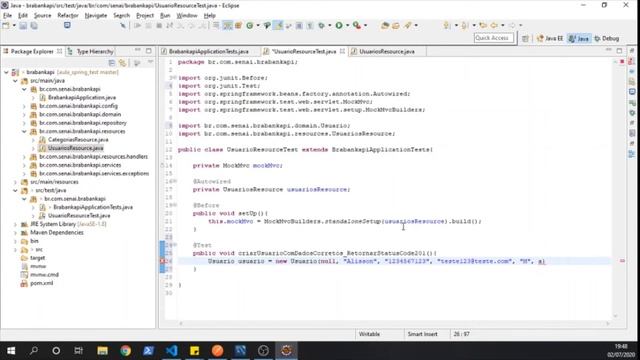
Task: Click the Search flashlight toolbar icon
Action: [407, 25]
